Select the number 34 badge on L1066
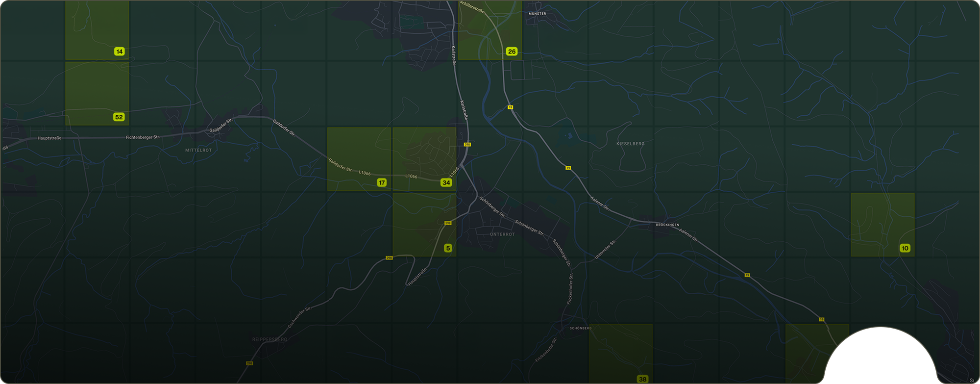The height and width of the screenshot is (384, 980). click(446, 182)
